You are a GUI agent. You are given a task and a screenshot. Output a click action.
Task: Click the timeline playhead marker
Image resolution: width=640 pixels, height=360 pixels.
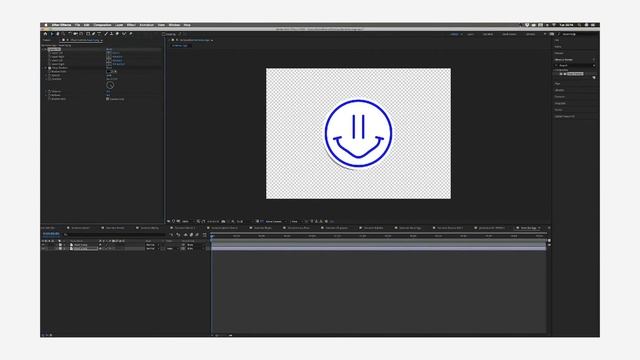[212, 236]
